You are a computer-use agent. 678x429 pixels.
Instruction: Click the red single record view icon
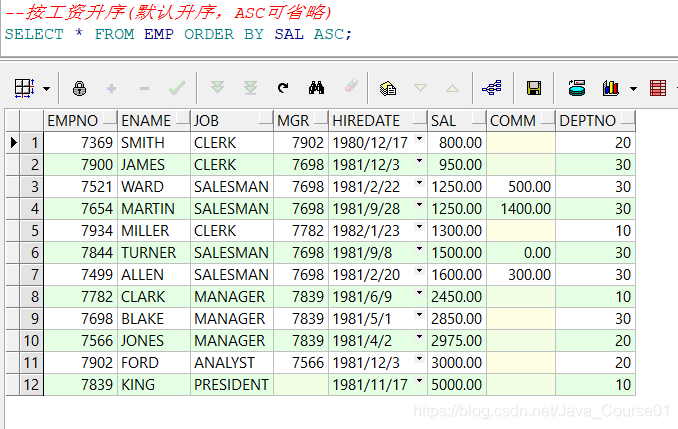click(x=658, y=88)
